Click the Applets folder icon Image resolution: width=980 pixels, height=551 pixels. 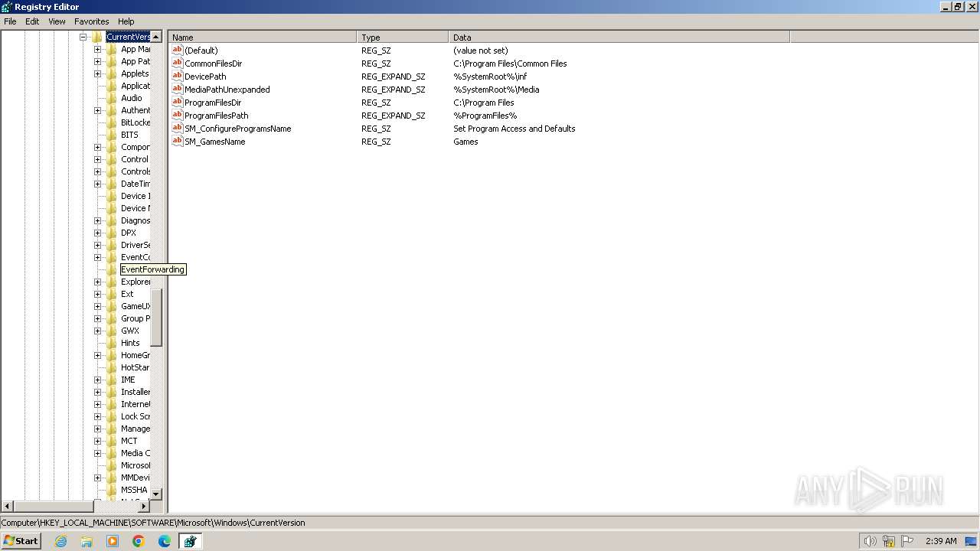[x=112, y=73]
